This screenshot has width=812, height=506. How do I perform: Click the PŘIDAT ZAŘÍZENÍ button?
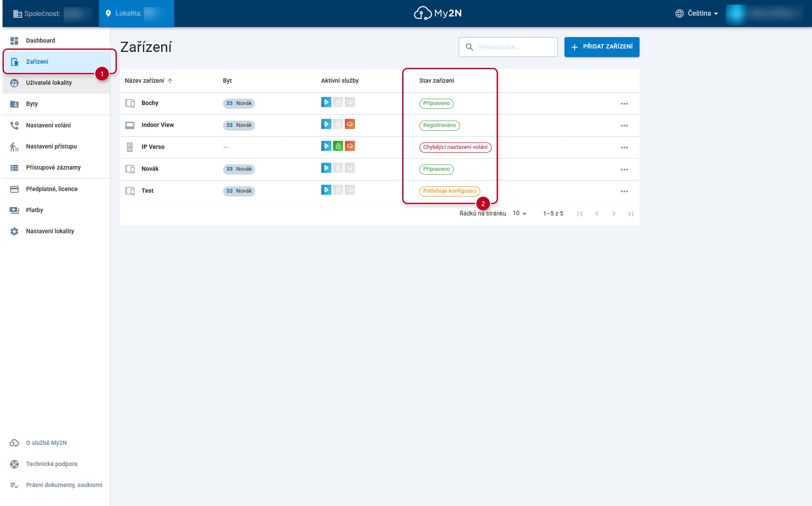602,47
